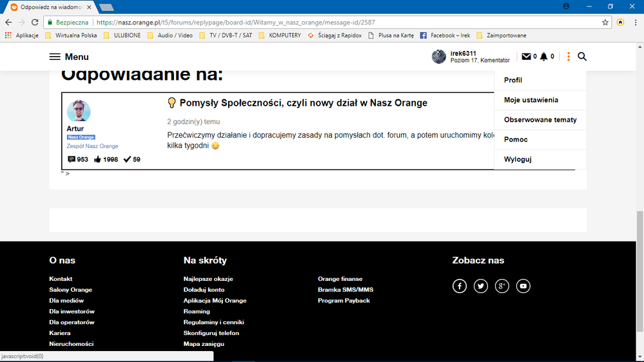
Task: Click the Facebook icon in footer
Action: [459, 286]
